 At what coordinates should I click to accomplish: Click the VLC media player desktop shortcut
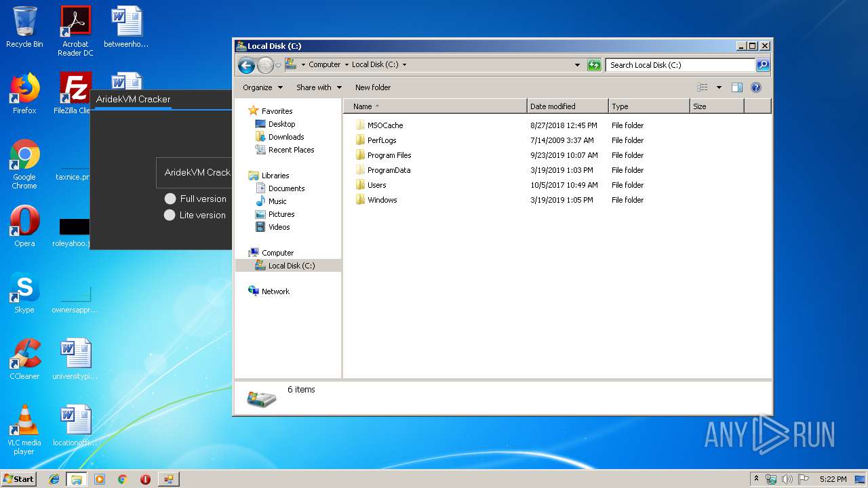(24, 430)
